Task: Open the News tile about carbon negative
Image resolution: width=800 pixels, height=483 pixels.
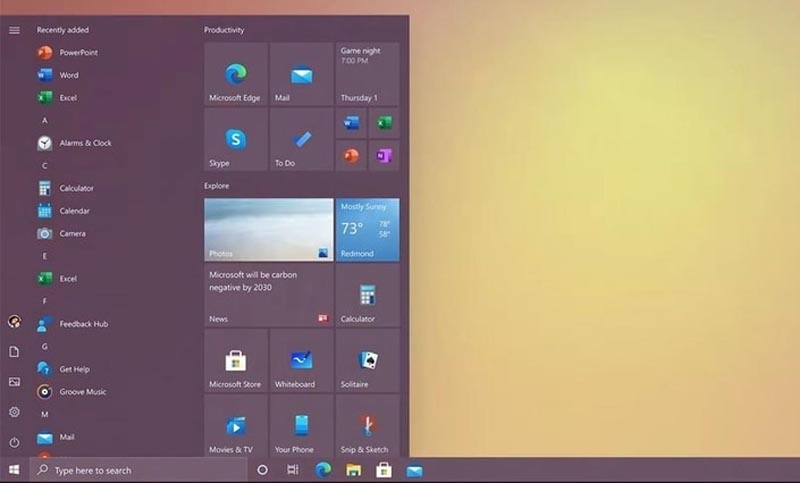Action: click(269, 295)
